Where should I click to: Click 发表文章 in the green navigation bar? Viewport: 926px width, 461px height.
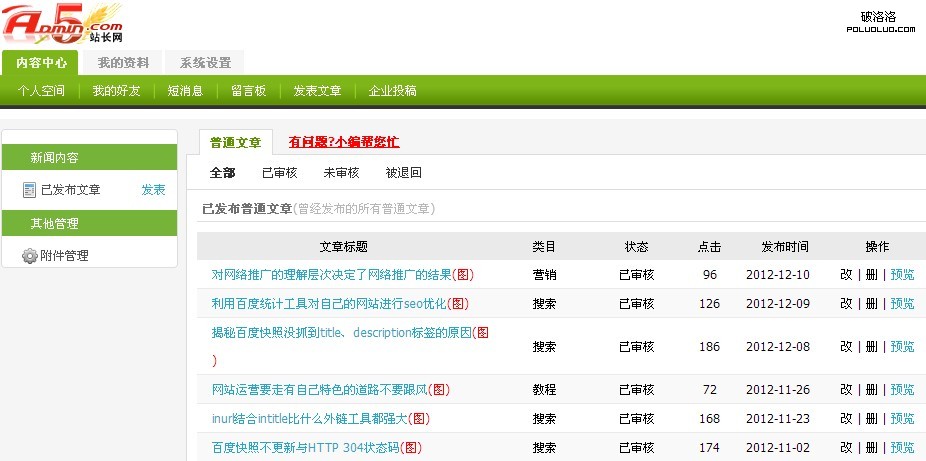pyautogui.click(x=317, y=91)
